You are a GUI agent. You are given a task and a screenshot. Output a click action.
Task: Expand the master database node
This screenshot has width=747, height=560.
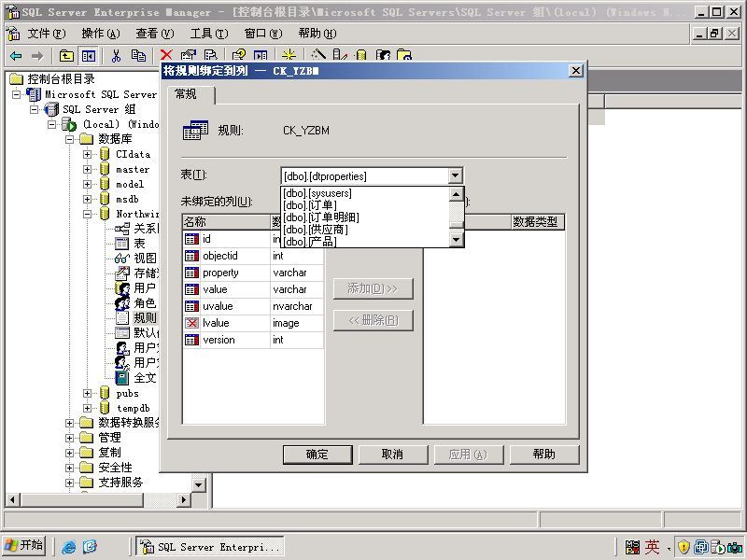pos(87,169)
